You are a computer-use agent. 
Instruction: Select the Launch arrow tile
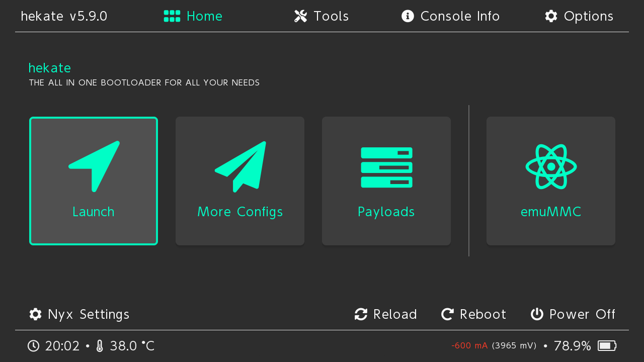point(94,181)
